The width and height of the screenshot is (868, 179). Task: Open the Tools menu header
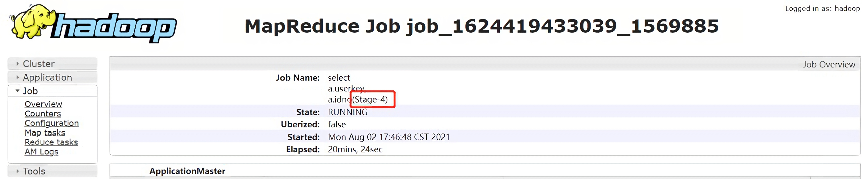pos(53,171)
